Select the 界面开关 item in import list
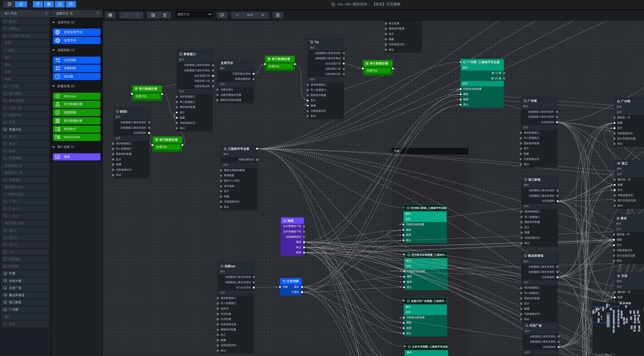Image resolution: width=644 pixels, height=356 pixels. pyautogui.click(x=15, y=129)
